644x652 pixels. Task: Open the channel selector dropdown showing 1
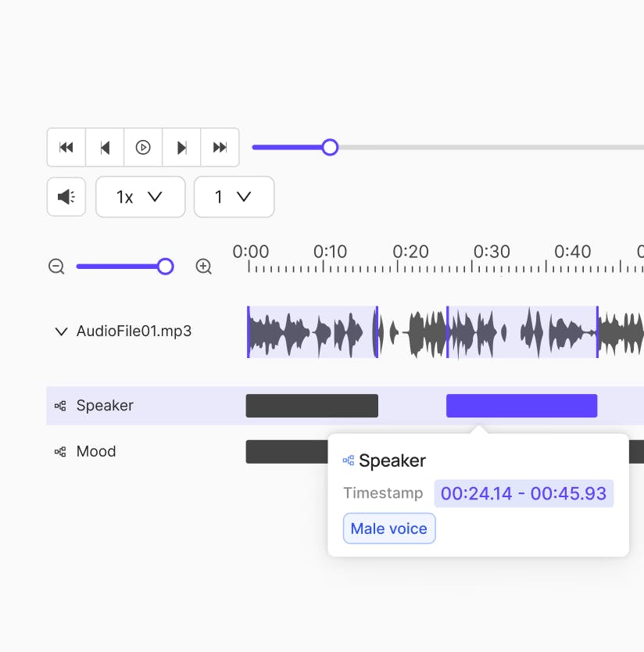pos(233,196)
